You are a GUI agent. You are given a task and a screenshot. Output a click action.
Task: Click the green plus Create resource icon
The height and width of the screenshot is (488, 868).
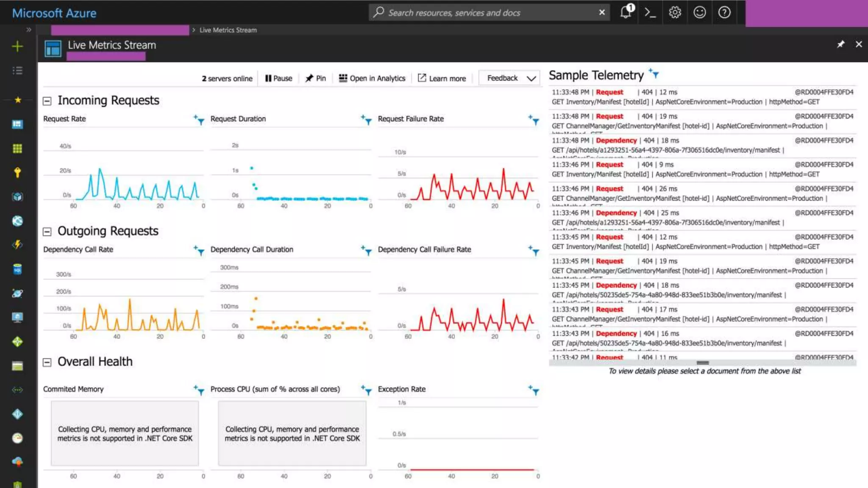17,46
